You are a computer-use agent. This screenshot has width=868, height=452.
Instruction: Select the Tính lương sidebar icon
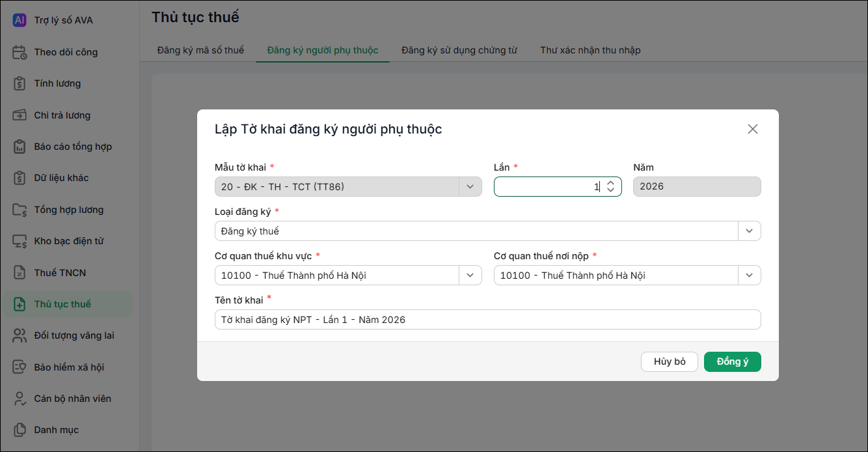pyautogui.click(x=20, y=83)
